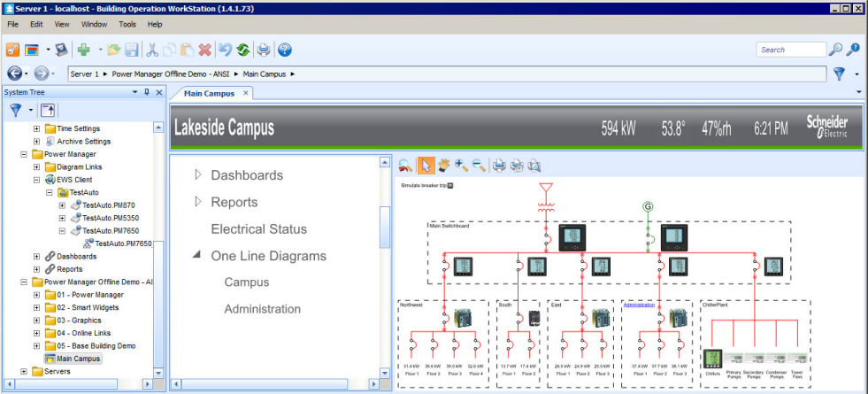
Task: Open the workspace layout colored icon
Action: (x=32, y=50)
